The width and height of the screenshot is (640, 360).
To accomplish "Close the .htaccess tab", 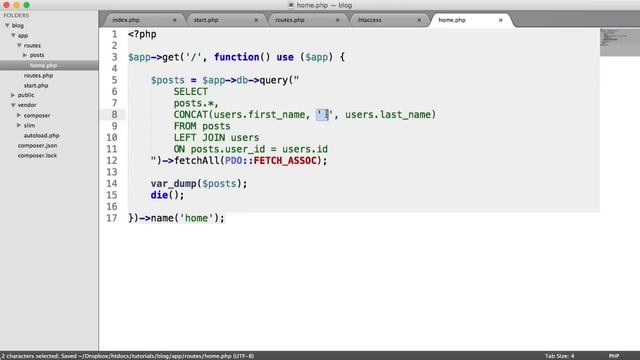I will (x=419, y=20).
